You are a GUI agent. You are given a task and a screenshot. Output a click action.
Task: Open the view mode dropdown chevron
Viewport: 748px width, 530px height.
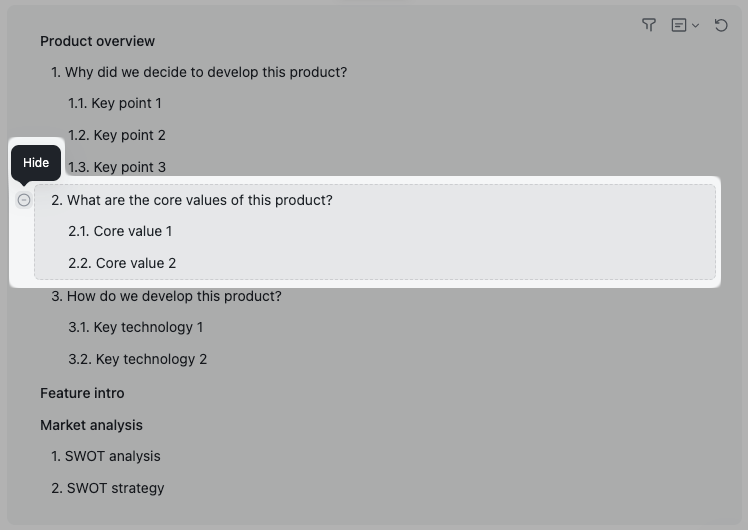point(695,26)
